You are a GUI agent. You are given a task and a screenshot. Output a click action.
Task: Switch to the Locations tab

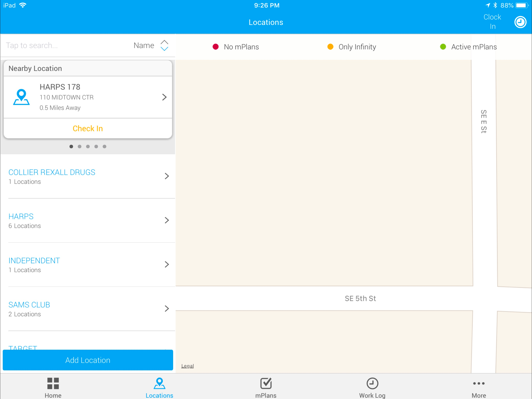pos(159,388)
